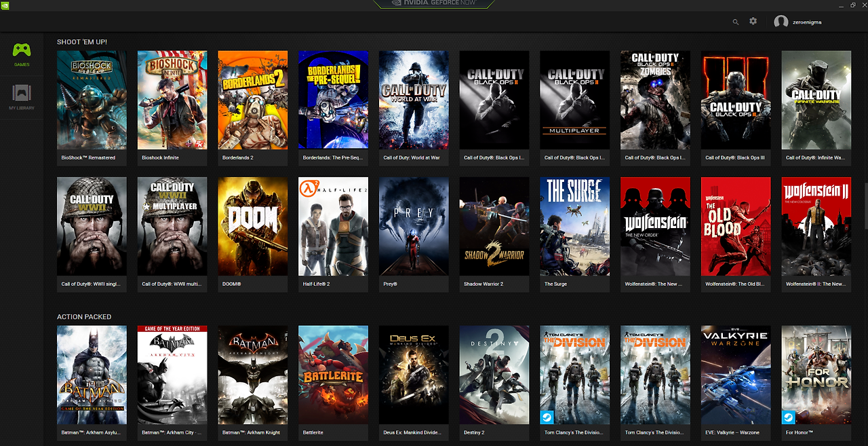868x446 pixels.
Task: Open the Destiny 2 tile
Action: coord(494,375)
